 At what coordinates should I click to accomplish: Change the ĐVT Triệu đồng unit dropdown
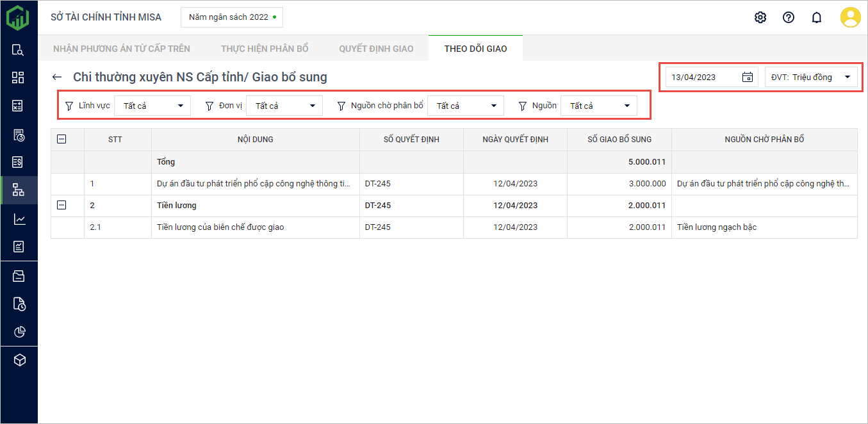point(811,77)
